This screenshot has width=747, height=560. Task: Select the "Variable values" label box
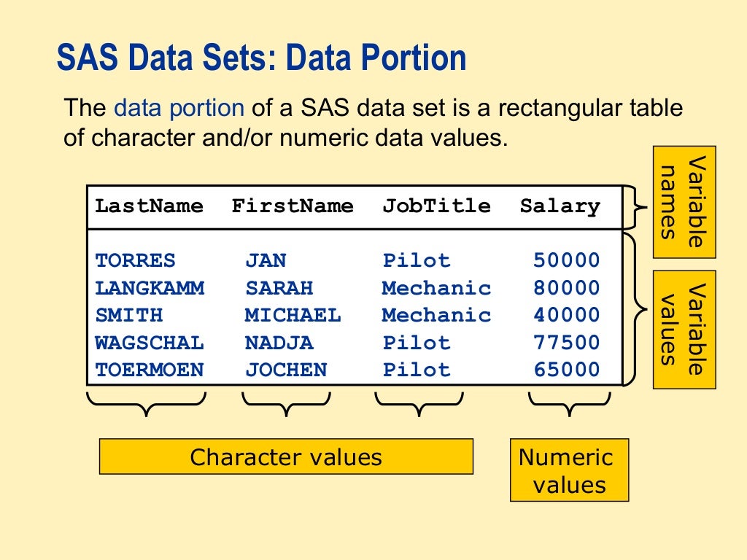click(684, 328)
